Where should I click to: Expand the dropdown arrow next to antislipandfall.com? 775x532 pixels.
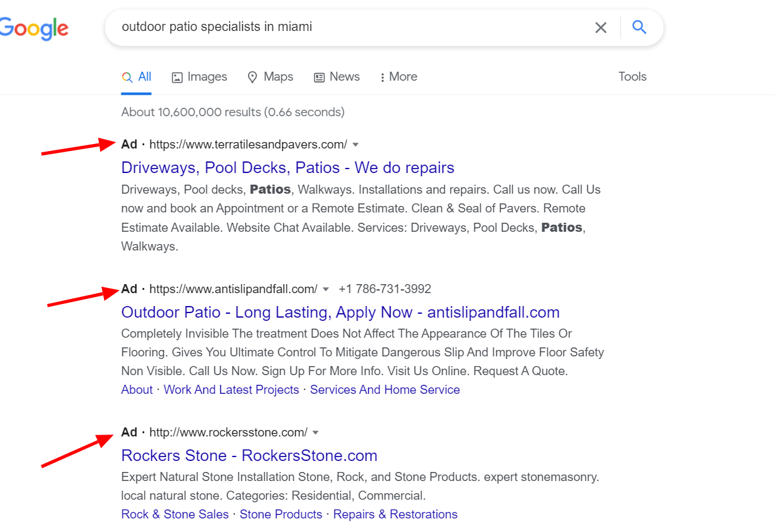pos(325,289)
